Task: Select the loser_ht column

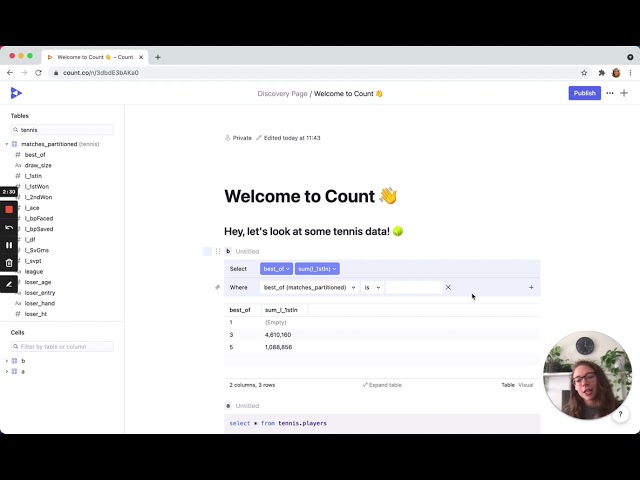Action: tap(36, 314)
